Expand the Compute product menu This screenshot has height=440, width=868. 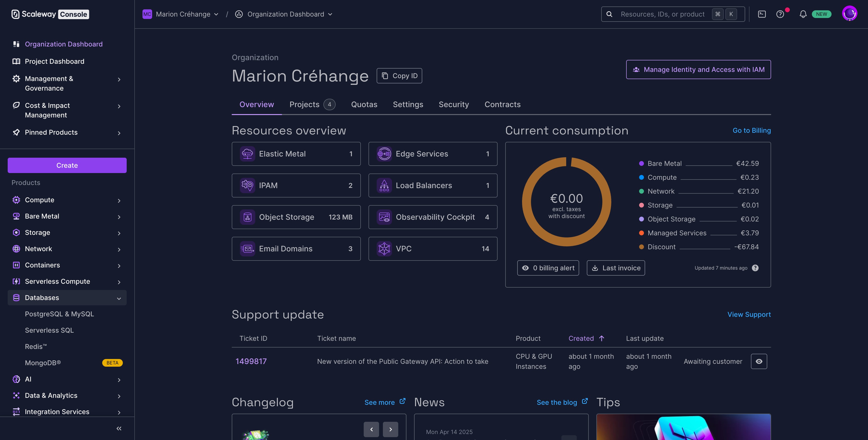[x=119, y=201]
